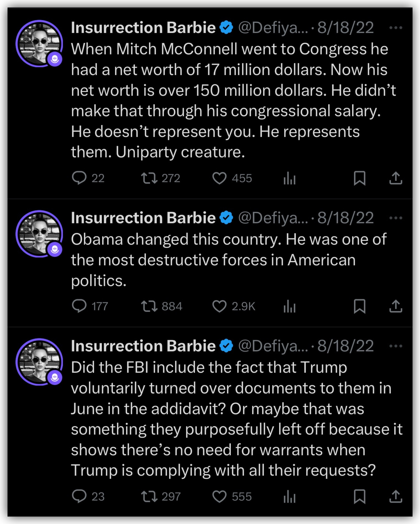
Task: Bookmark the Mitch McConnell tweet
Action: point(359,178)
